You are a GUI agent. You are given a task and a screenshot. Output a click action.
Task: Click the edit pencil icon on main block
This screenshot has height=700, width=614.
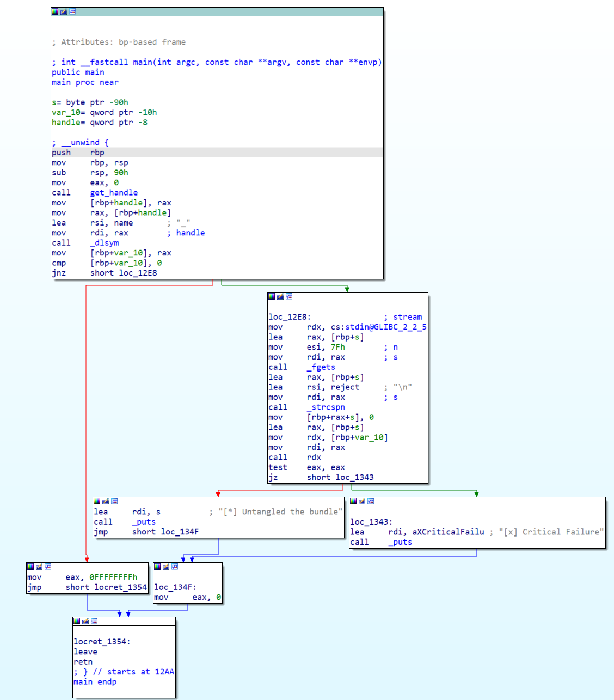tap(64, 11)
